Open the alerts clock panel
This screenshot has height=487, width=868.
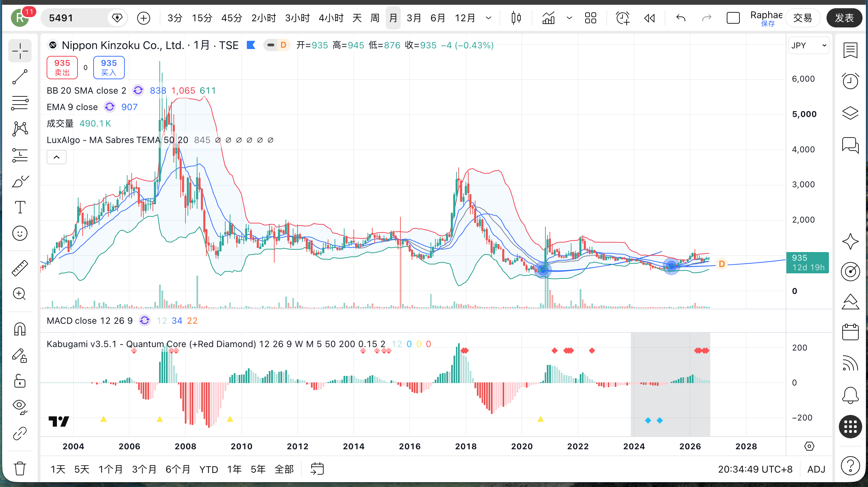coord(850,81)
